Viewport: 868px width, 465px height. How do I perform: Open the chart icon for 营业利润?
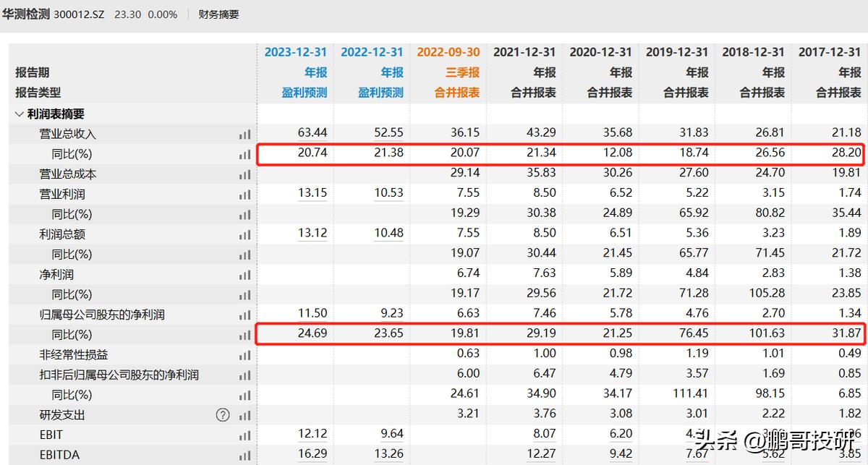click(244, 194)
